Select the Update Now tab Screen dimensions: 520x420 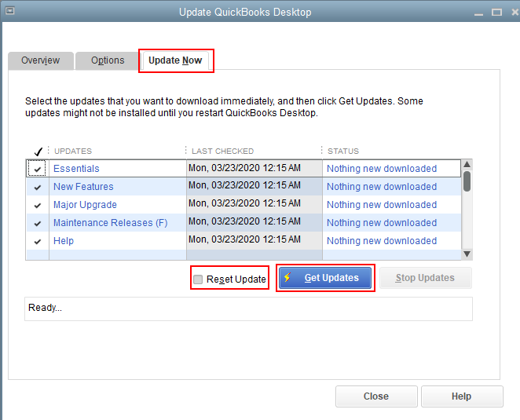[175, 60]
